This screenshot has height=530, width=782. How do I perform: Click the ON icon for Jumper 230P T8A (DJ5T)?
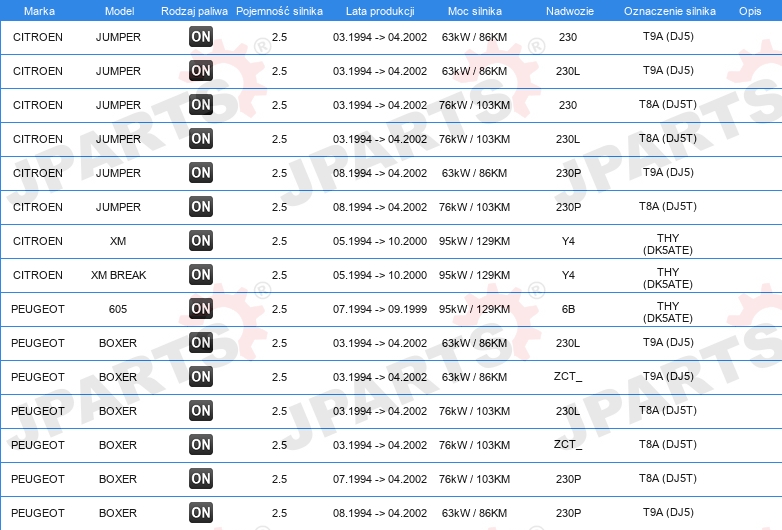(x=201, y=206)
